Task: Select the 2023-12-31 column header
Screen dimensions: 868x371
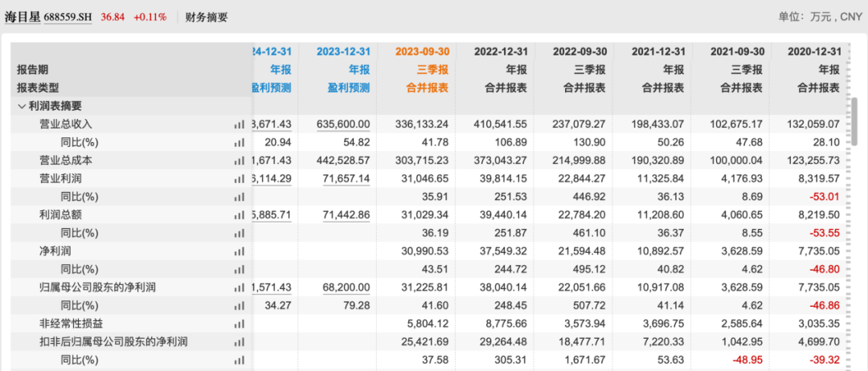Action: pyautogui.click(x=343, y=51)
